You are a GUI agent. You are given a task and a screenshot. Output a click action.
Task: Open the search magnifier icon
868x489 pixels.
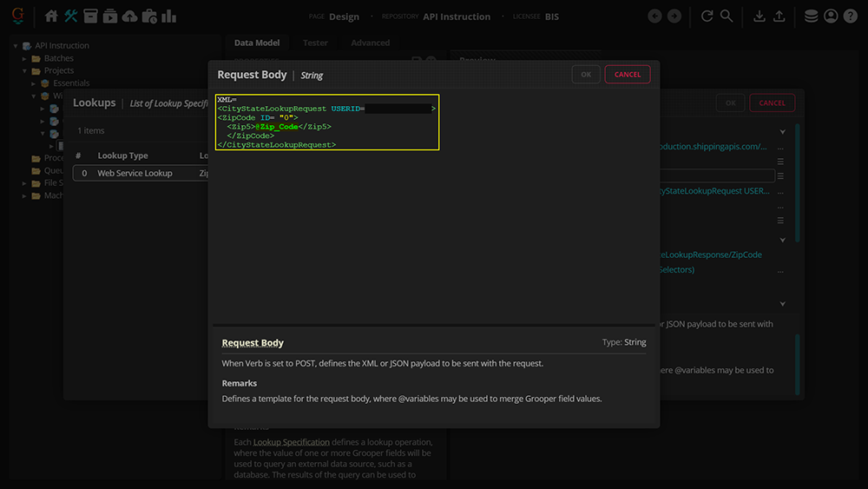727,17
